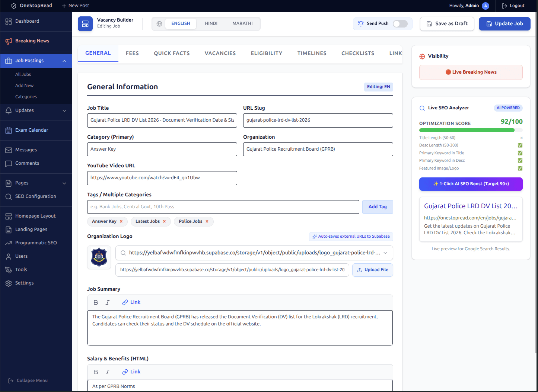This screenshot has width=538, height=392.
Task: Click the Exam Calendar icon
Action: (9, 131)
